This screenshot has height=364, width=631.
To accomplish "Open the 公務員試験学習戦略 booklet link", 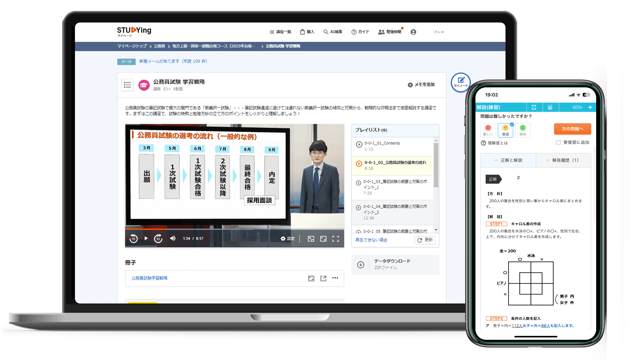I will pos(149,278).
